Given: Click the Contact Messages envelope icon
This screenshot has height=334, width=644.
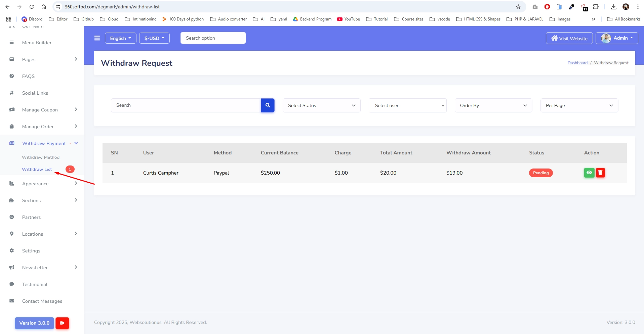Looking at the screenshot, I should pyautogui.click(x=12, y=301).
